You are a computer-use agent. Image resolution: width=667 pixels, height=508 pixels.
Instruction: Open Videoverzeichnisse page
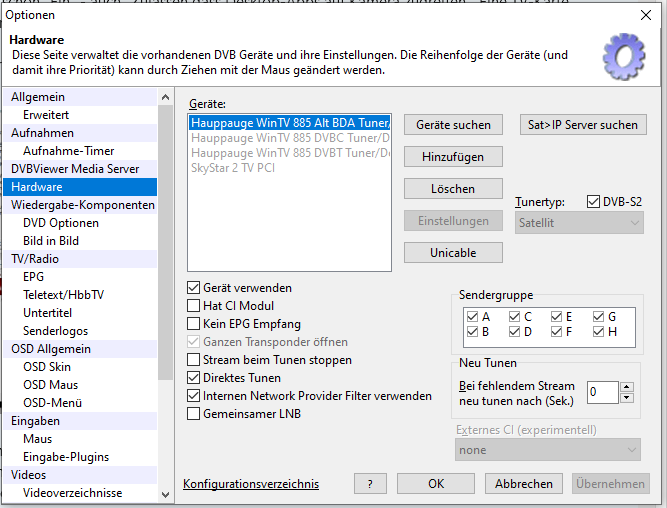[x=80, y=493]
